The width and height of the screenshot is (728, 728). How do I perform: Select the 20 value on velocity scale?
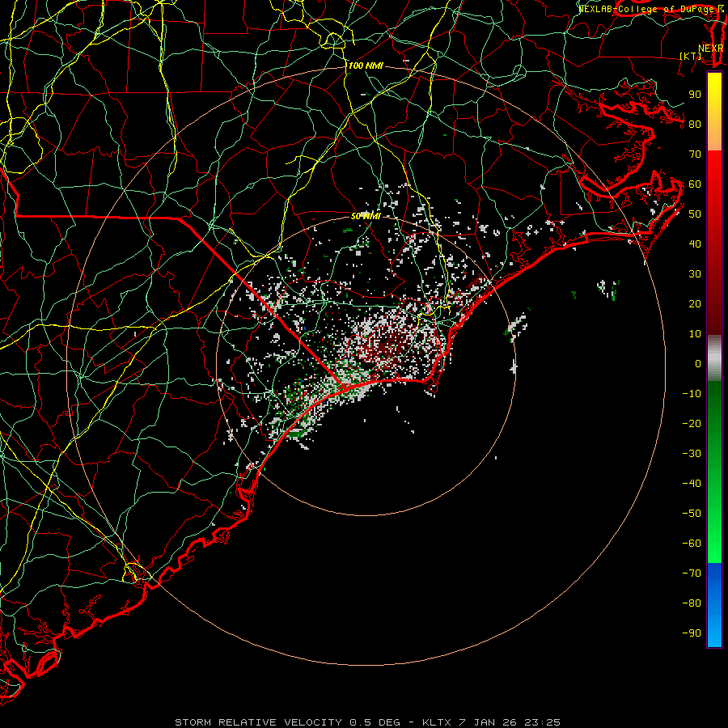tap(695, 303)
